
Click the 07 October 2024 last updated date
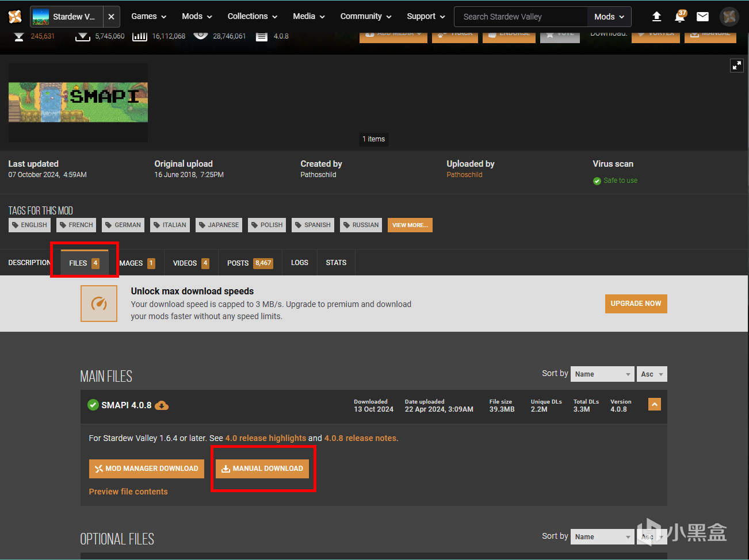coord(47,175)
